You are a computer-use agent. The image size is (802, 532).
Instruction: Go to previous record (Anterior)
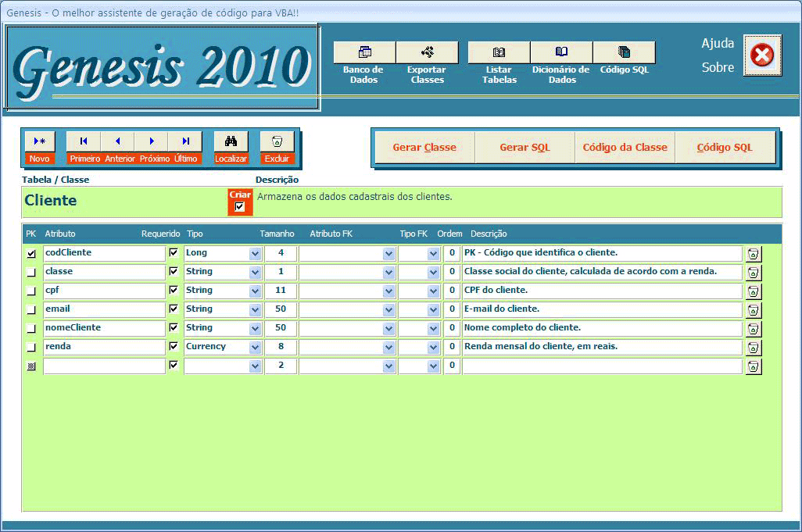[x=117, y=141]
